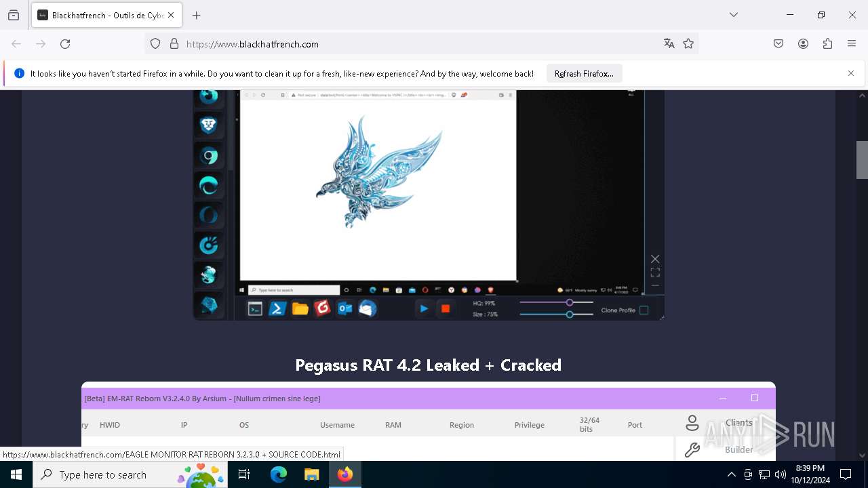Viewport: 868px width, 488px height.
Task: Open Firefox View recent browsing icon
Action: click(x=14, y=15)
